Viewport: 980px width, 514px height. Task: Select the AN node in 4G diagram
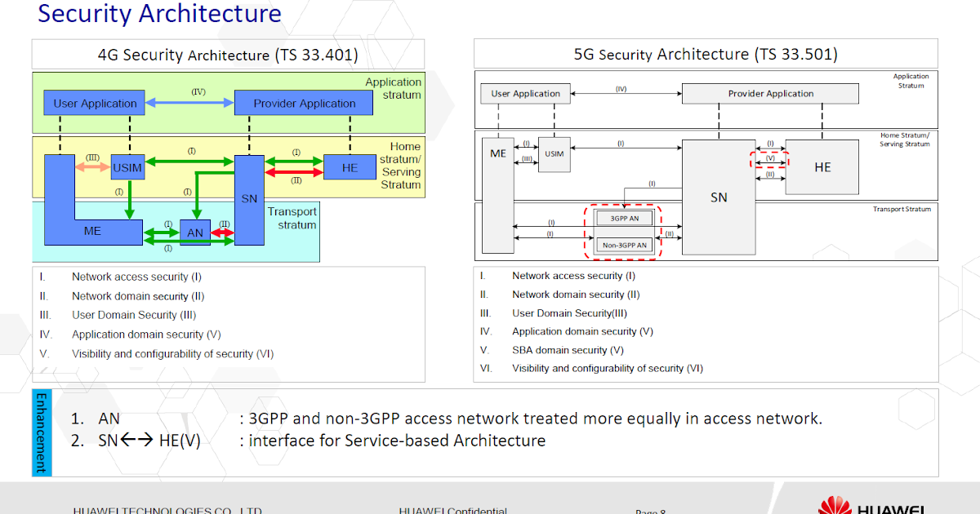click(x=194, y=231)
